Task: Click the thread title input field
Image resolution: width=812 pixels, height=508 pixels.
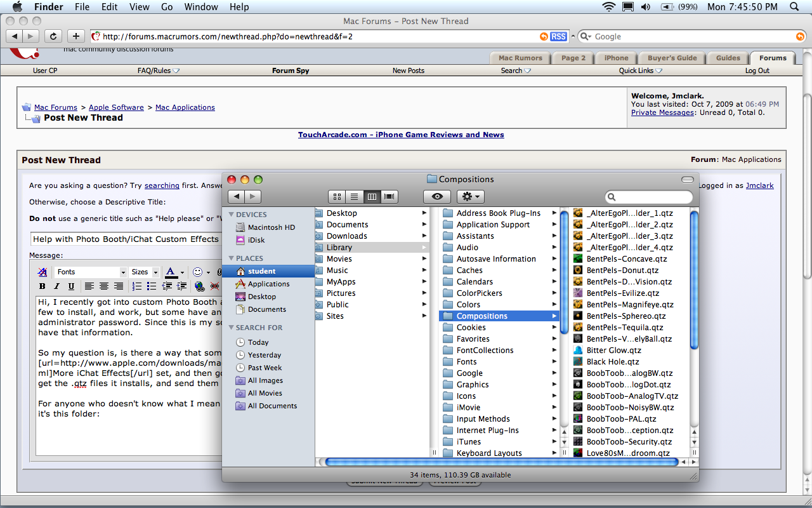Action: [126, 239]
